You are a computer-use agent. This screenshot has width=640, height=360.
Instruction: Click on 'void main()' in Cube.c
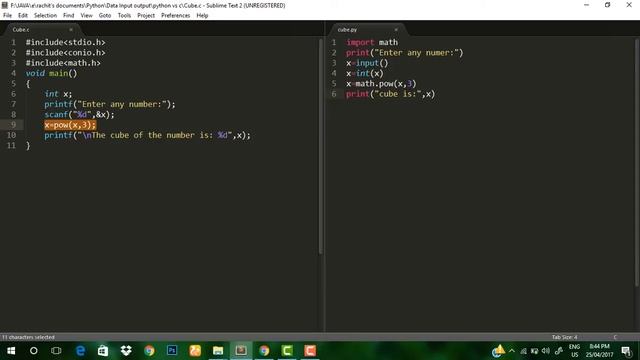51,73
